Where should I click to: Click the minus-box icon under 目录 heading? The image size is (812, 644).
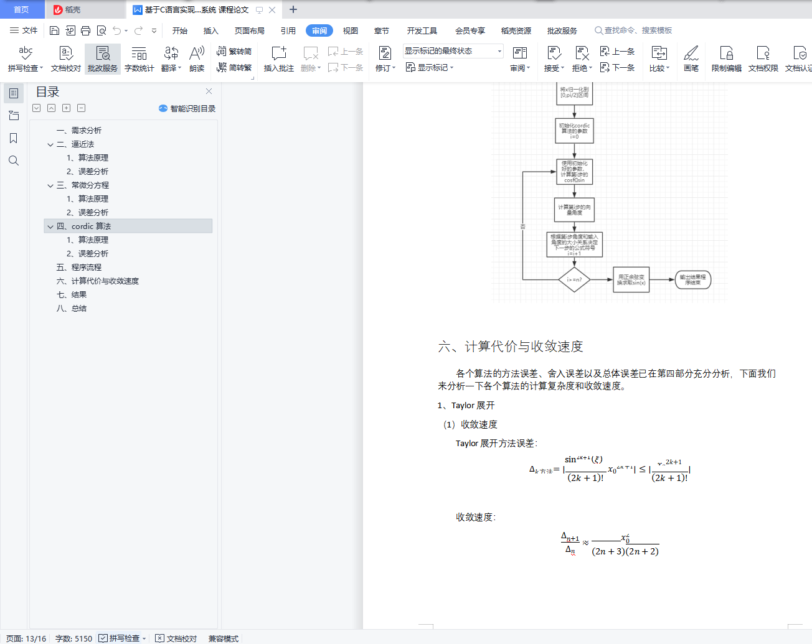[82, 108]
